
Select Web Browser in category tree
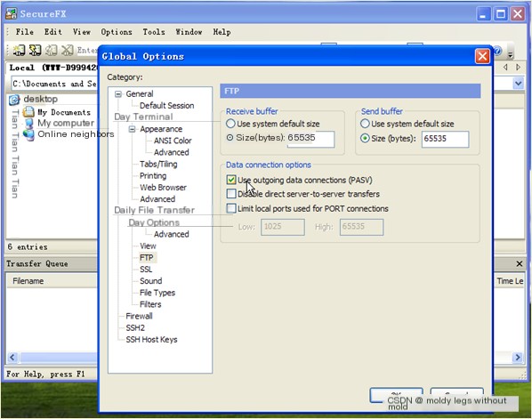click(163, 188)
